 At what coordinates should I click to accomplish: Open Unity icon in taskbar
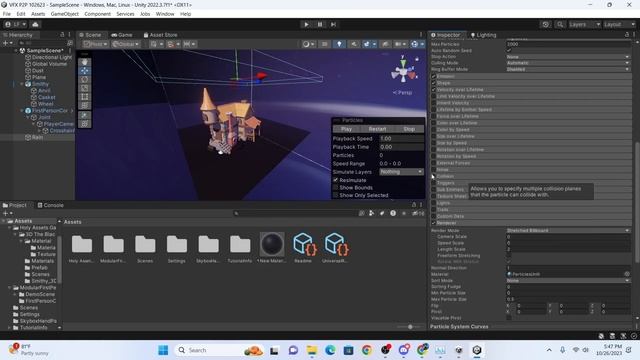(x=477, y=350)
